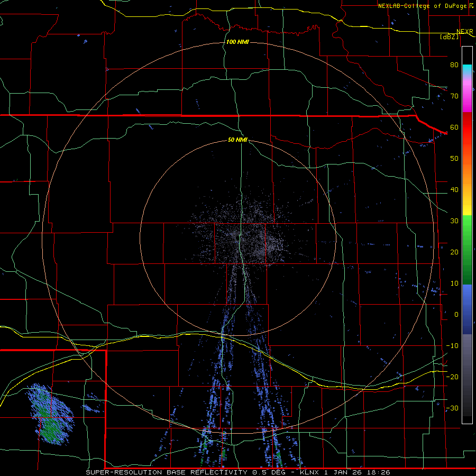Select the 50 dBZ scale label
Image resolution: width=476 pixels, height=476 pixels.
click(454, 159)
